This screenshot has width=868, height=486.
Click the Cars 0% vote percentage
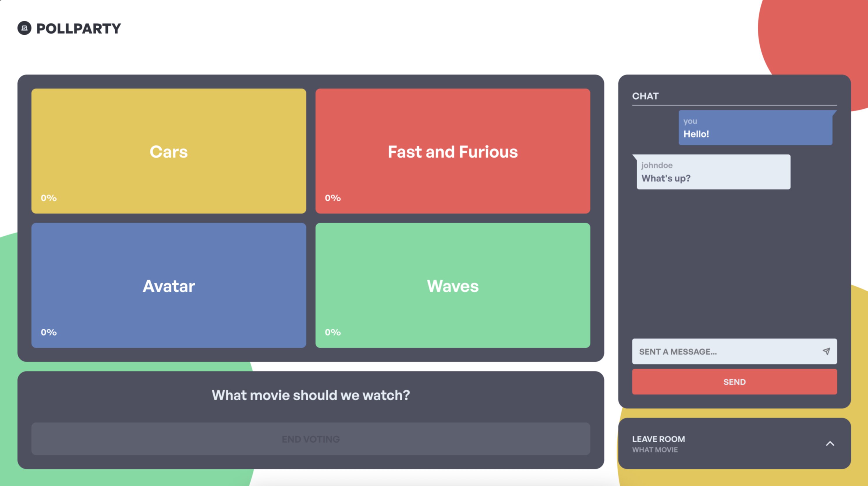pyautogui.click(x=49, y=198)
